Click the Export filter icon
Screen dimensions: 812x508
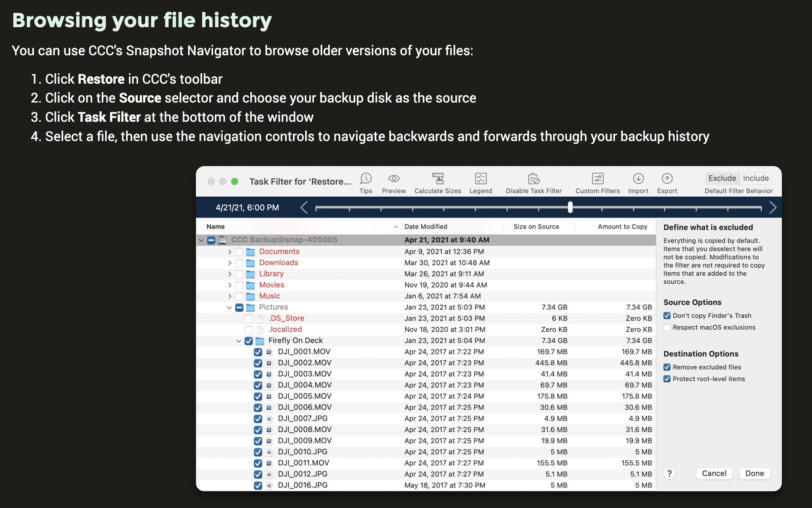tap(667, 179)
